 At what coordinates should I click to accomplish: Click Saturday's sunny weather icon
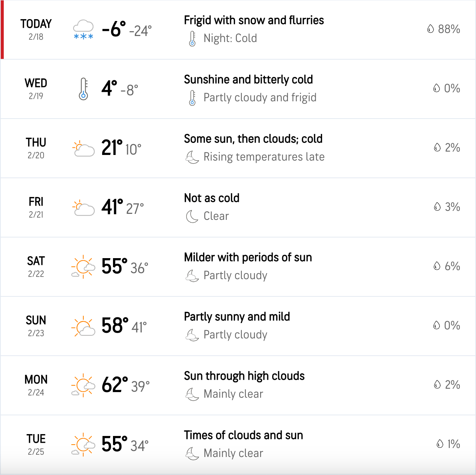[83, 267]
